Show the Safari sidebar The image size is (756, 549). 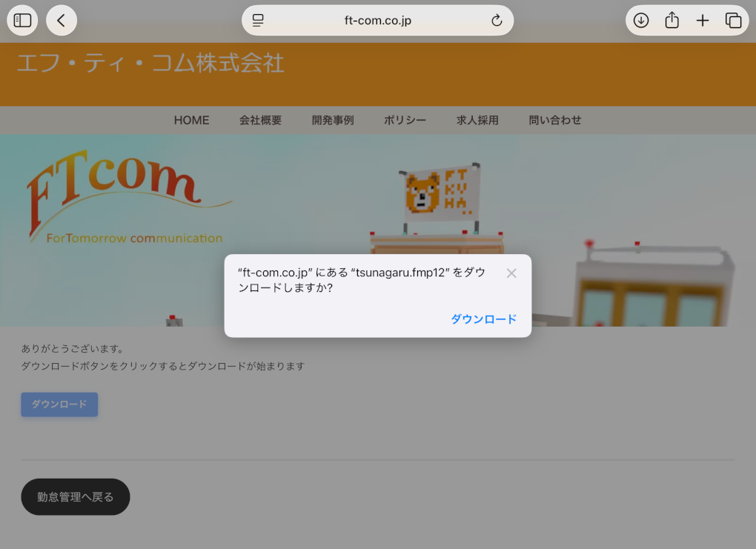(x=23, y=21)
